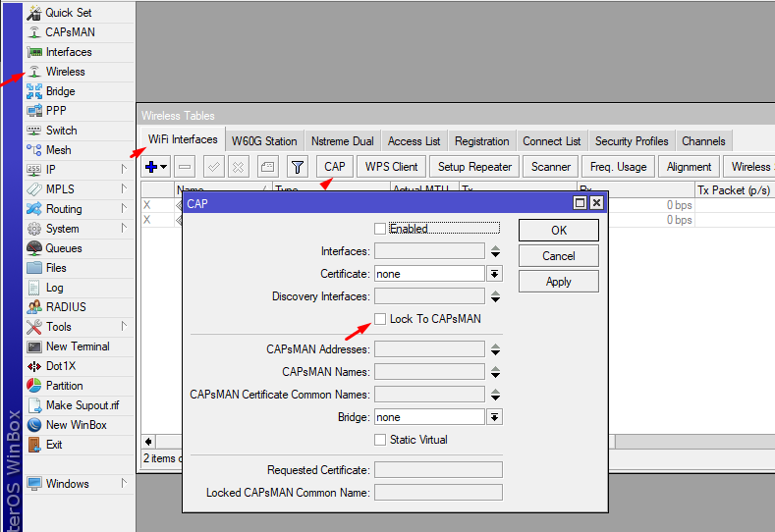Click the filter funnel icon

pos(298,167)
